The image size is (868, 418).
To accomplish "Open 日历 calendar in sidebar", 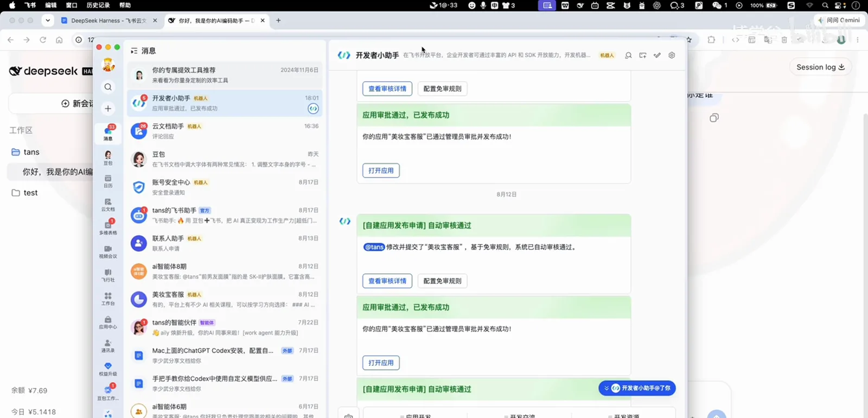I will 108,181.
